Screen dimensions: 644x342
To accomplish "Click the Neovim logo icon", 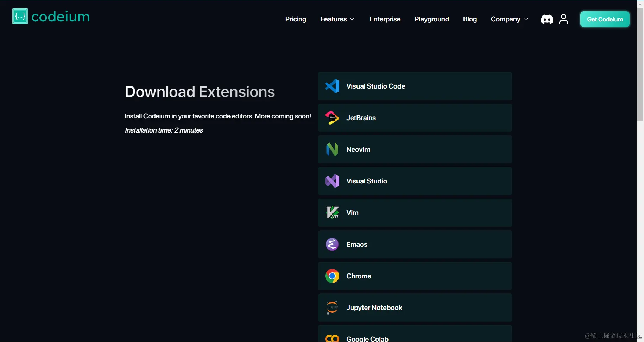I will [332, 149].
